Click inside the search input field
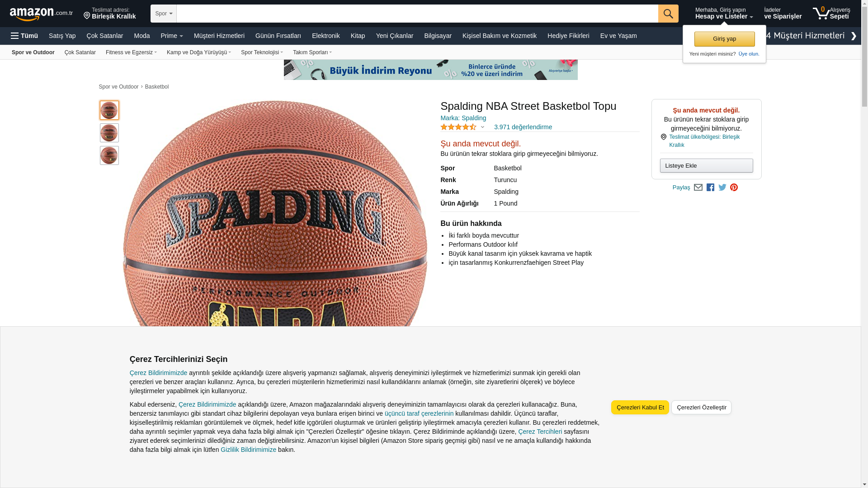The height and width of the screenshot is (488, 868). click(417, 14)
